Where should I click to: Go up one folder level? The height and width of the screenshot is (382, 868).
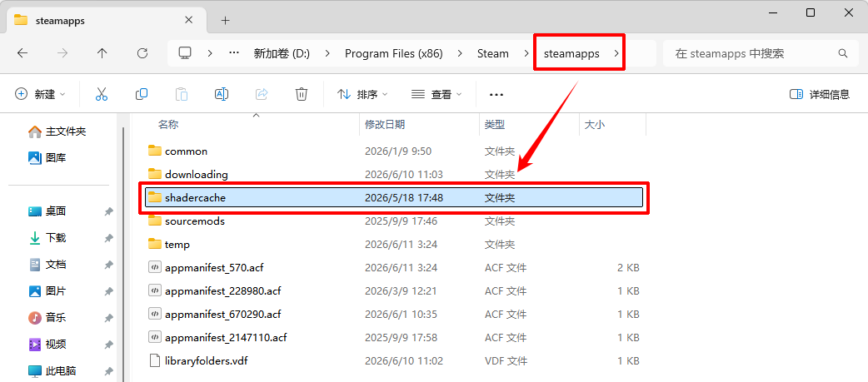[102, 53]
